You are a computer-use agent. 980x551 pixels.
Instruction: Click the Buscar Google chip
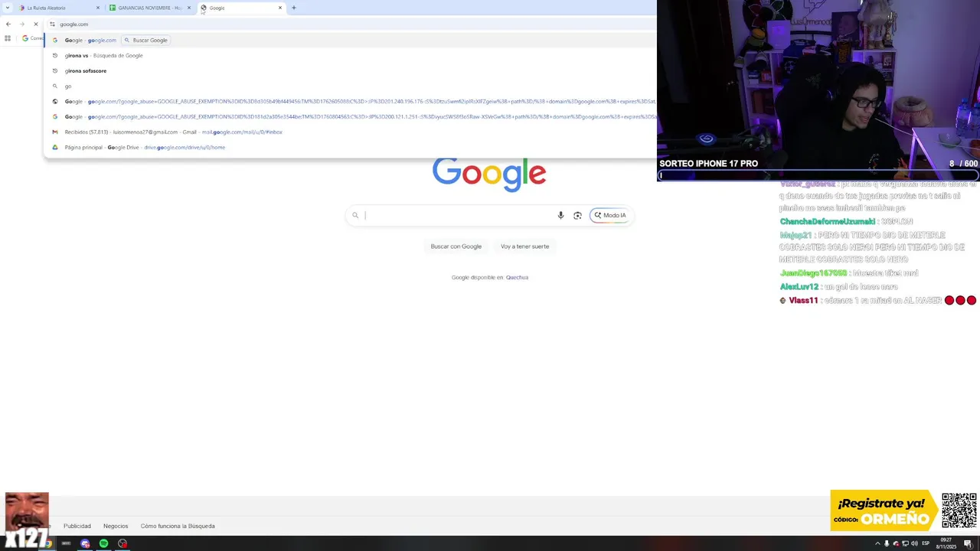coord(146,40)
